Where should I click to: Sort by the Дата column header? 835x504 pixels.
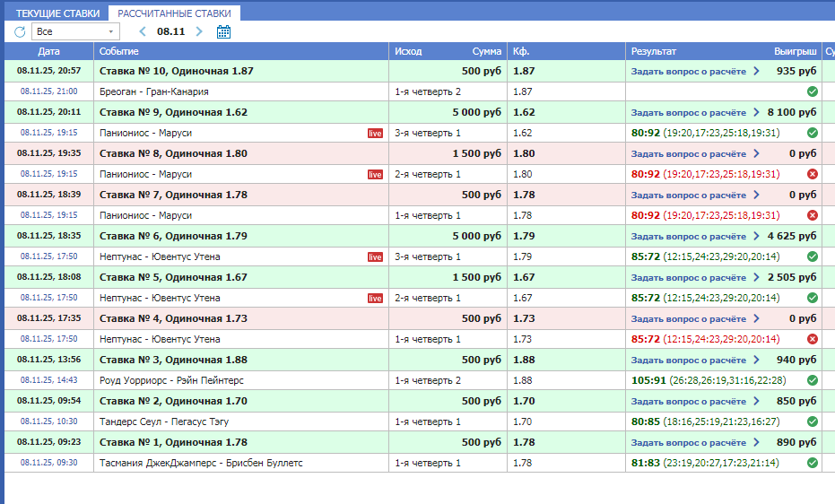(48, 51)
